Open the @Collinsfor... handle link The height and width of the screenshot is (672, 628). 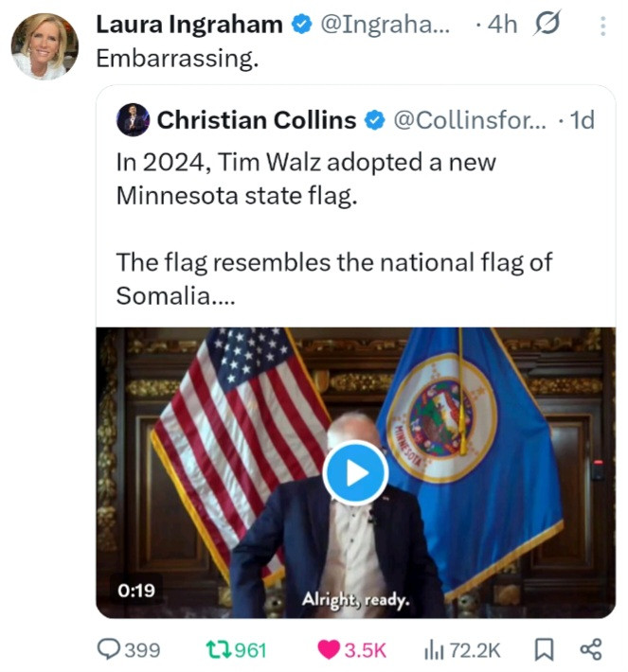click(469, 120)
